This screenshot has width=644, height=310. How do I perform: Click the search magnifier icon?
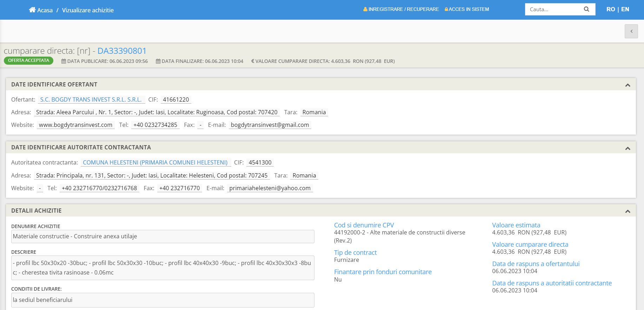coord(586,9)
